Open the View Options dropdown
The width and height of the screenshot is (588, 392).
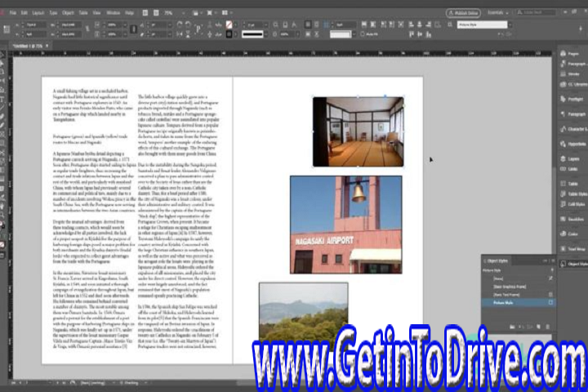tap(196, 13)
